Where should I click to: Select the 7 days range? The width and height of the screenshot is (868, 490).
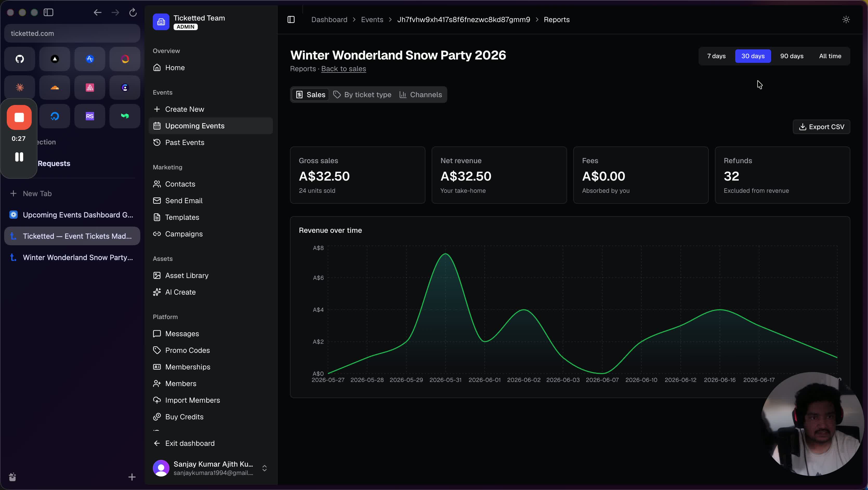coord(716,56)
